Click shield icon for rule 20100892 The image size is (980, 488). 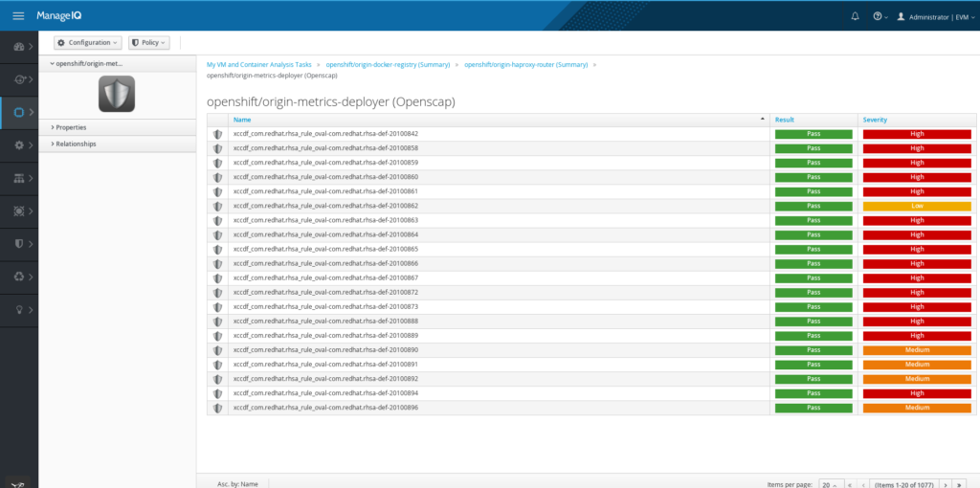217,379
